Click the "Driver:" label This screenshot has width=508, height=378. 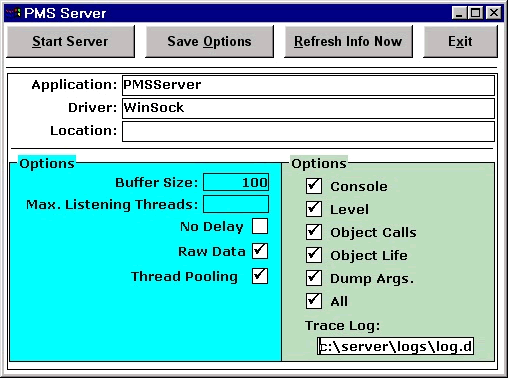click(x=93, y=108)
